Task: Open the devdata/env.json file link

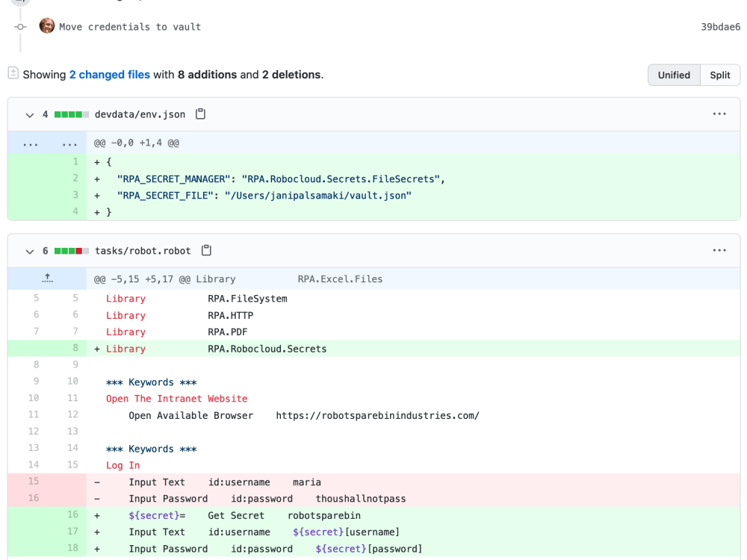Action: (x=140, y=114)
